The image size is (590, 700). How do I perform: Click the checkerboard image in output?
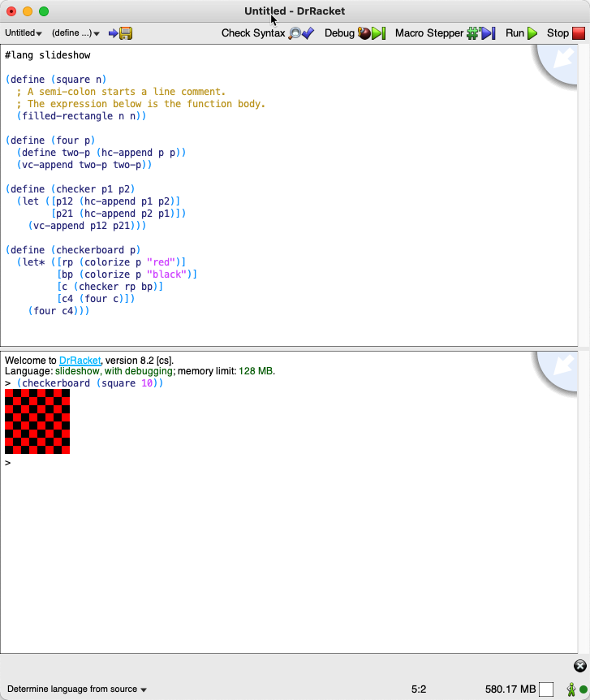coord(37,421)
